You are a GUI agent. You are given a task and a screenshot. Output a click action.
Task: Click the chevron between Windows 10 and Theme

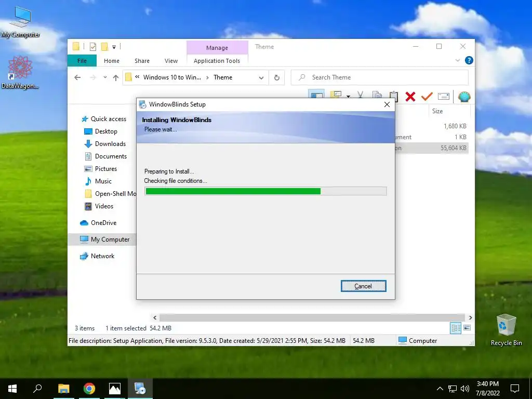[207, 78]
